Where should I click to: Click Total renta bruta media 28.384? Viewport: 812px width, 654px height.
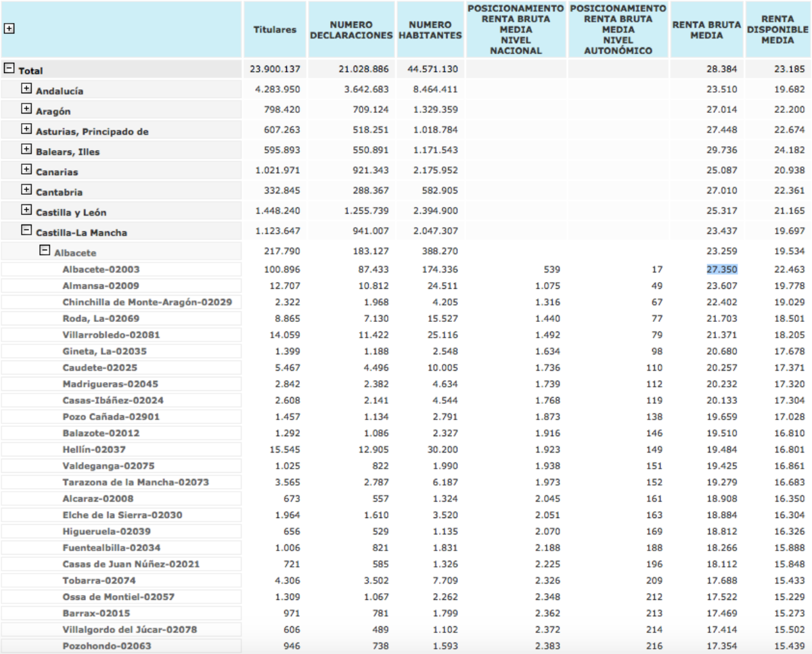(723, 69)
